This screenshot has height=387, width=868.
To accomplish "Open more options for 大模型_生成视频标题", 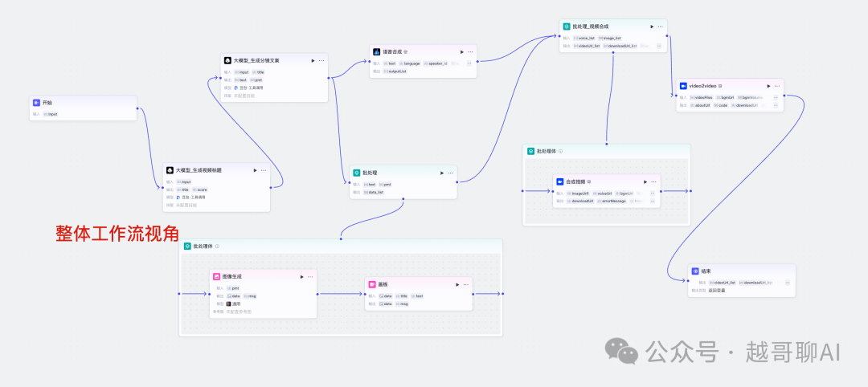I will [x=264, y=170].
